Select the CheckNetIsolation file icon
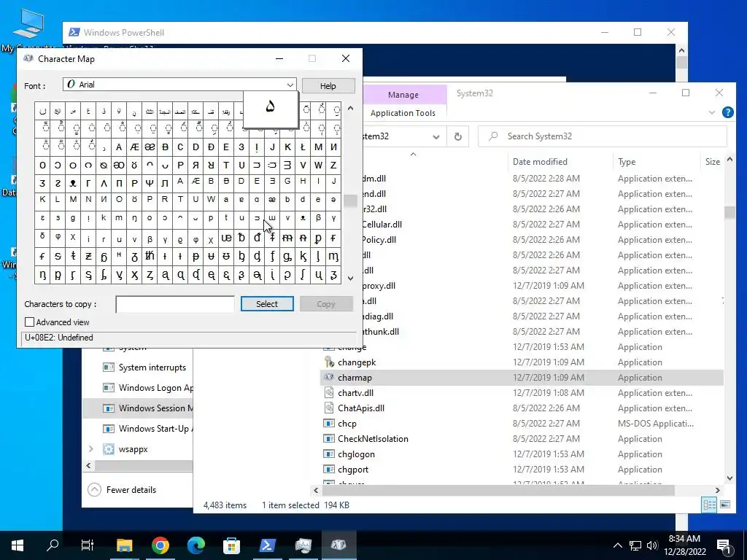Screen dimensions: 747x560 click(x=329, y=438)
